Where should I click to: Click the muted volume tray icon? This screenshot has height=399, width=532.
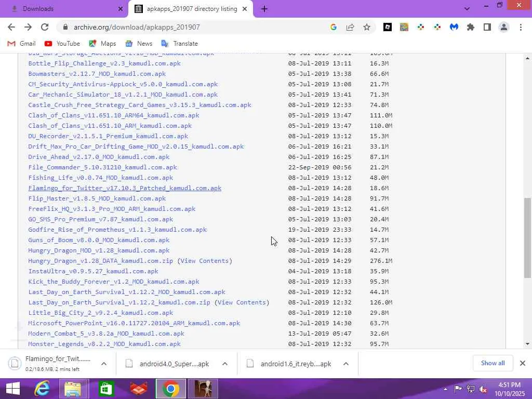point(483,389)
